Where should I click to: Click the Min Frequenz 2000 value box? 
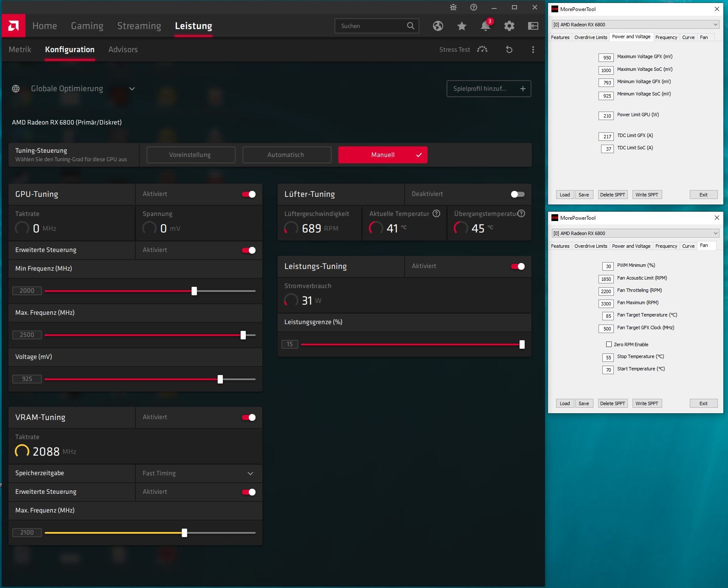coord(27,291)
